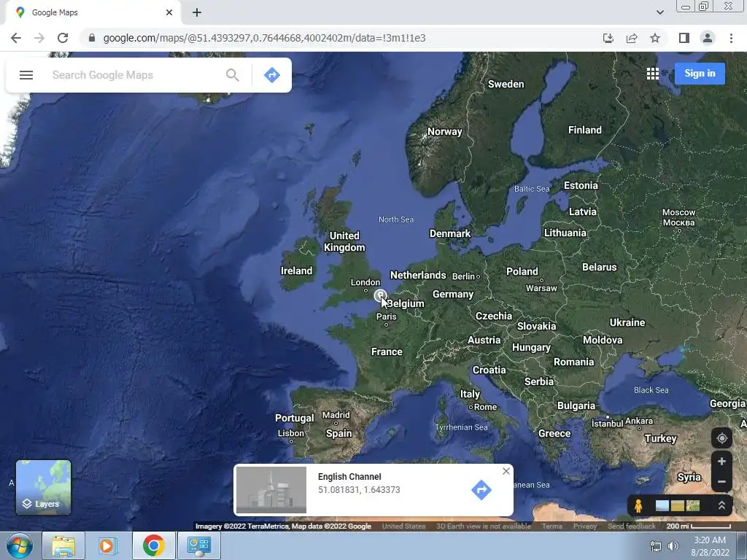
Task: Click the URL address bar
Action: click(x=343, y=38)
